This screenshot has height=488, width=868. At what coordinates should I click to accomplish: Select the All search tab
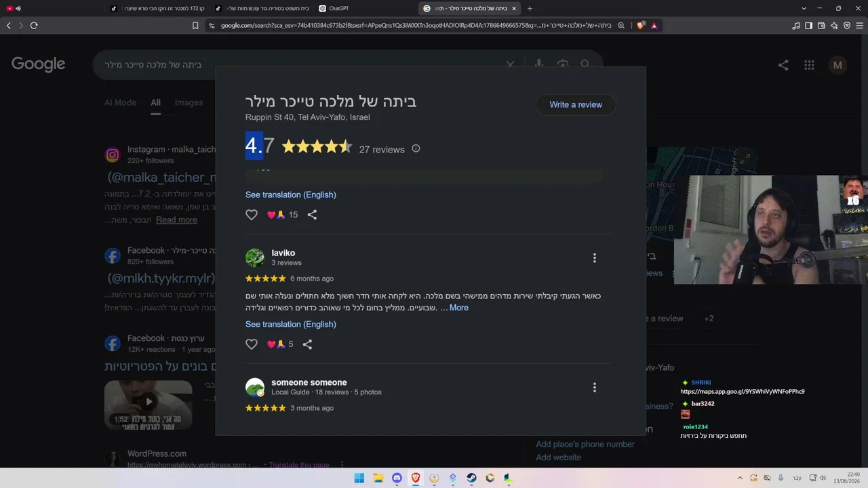[155, 102]
